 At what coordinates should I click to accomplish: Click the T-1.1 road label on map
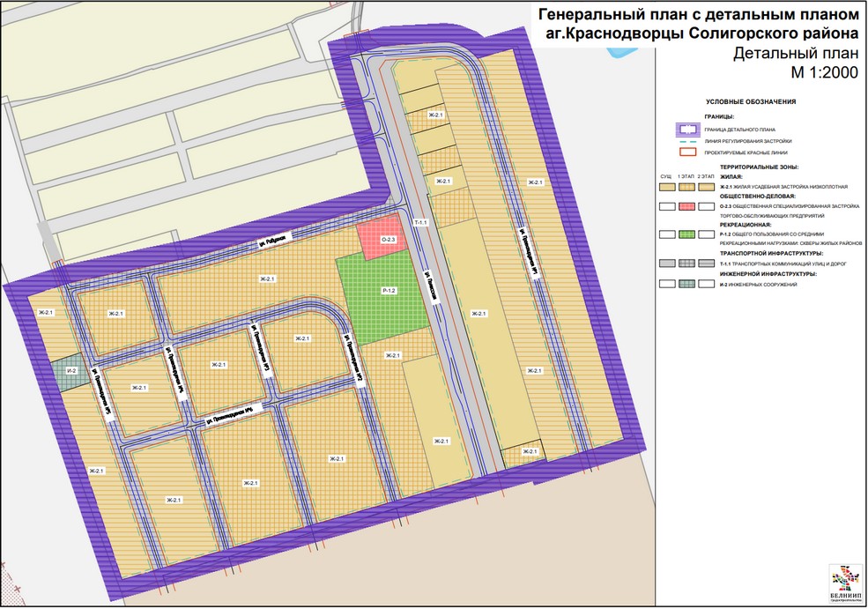click(419, 223)
